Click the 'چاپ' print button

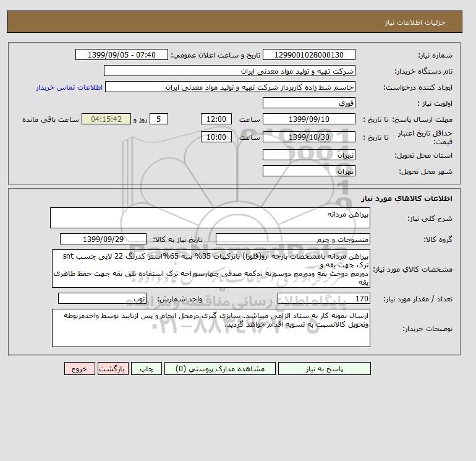pyautogui.click(x=147, y=369)
